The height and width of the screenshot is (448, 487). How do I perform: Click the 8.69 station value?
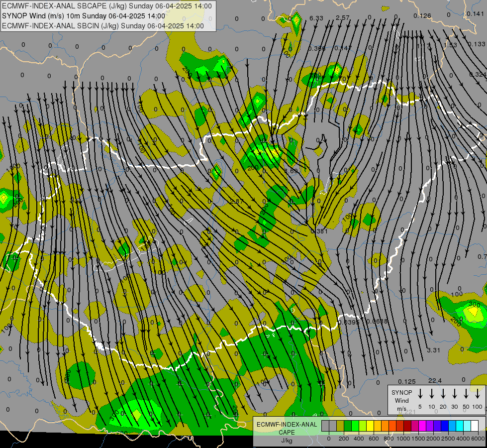click(x=291, y=171)
